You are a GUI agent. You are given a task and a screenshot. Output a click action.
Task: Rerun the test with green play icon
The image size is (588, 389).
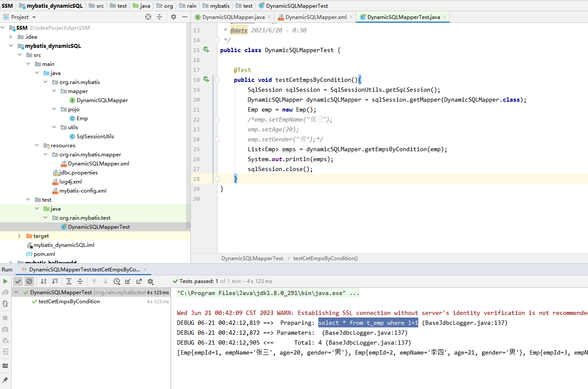click(5, 281)
